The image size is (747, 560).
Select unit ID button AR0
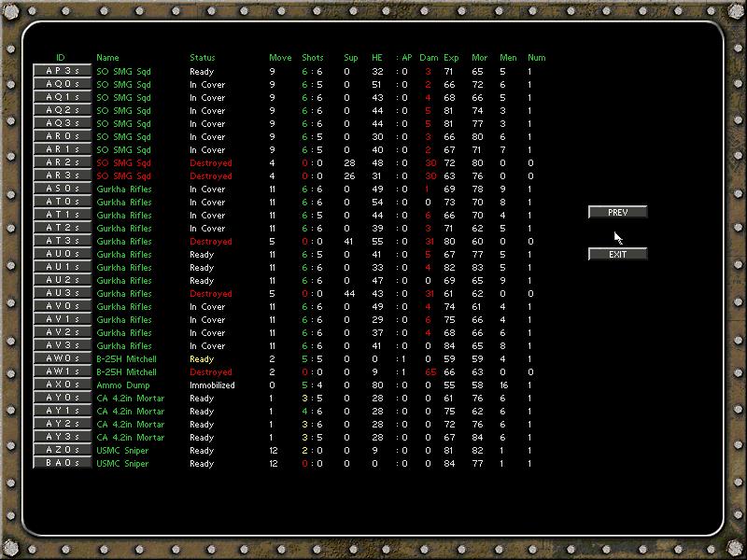pos(62,136)
